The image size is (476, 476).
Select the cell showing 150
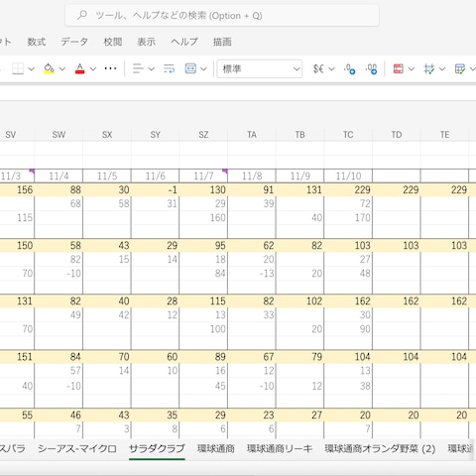17,245
